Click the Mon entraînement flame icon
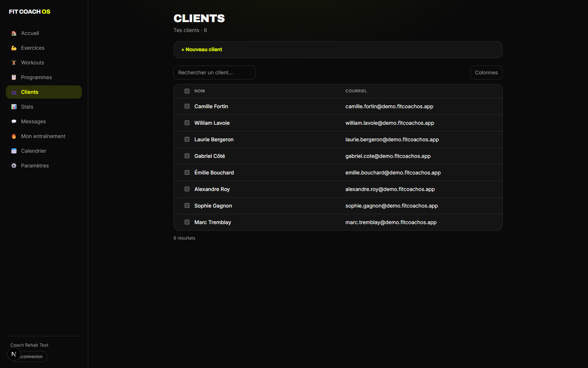This screenshot has height=368, width=588. coord(14,136)
